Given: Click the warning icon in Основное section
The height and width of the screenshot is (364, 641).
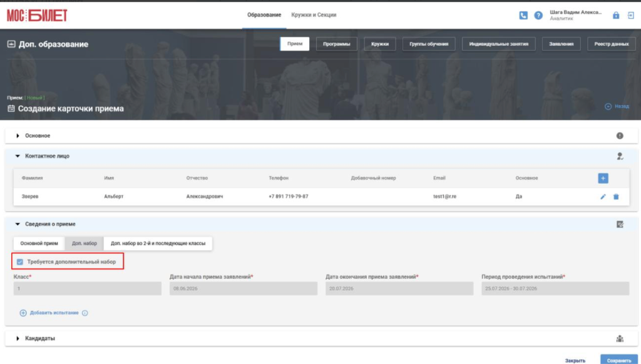Looking at the screenshot, I should tap(620, 136).
